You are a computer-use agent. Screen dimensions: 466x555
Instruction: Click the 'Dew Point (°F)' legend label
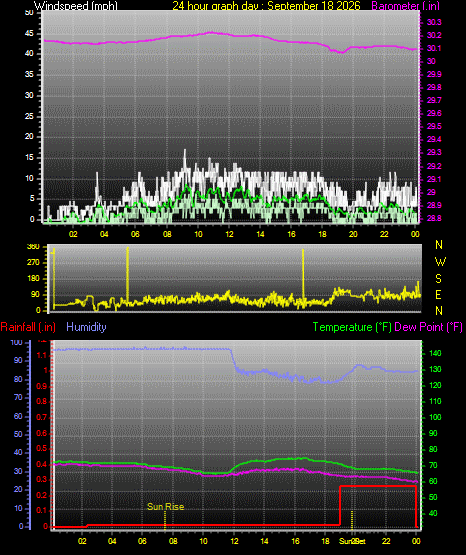(428, 327)
